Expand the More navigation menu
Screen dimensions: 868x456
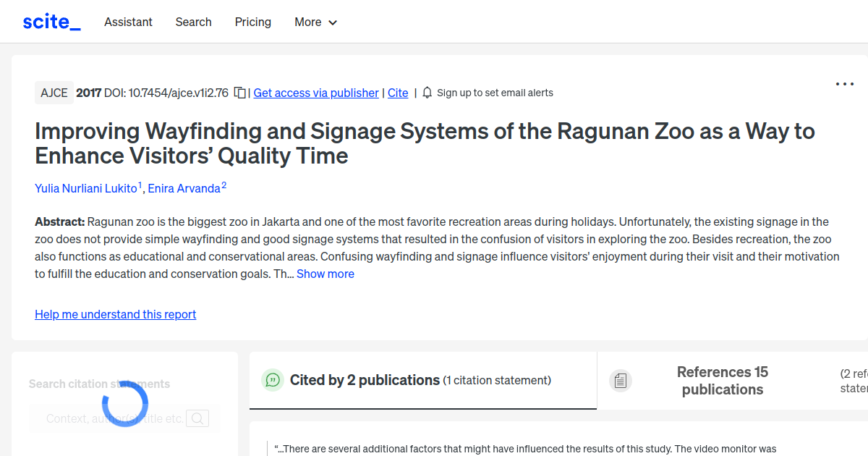315,22
